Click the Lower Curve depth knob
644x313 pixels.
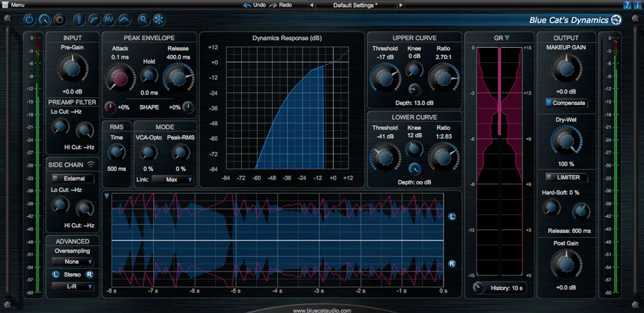coord(414,168)
